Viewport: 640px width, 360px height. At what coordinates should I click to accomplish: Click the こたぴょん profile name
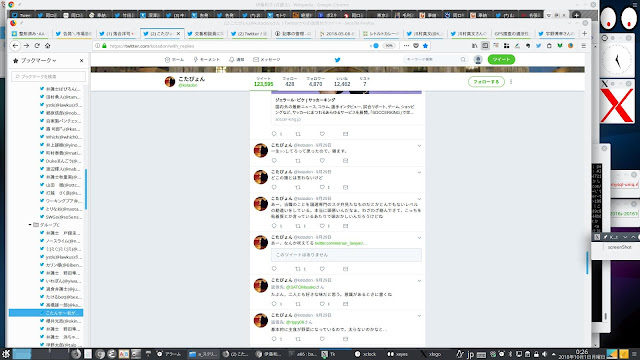pyautogui.click(x=191, y=79)
